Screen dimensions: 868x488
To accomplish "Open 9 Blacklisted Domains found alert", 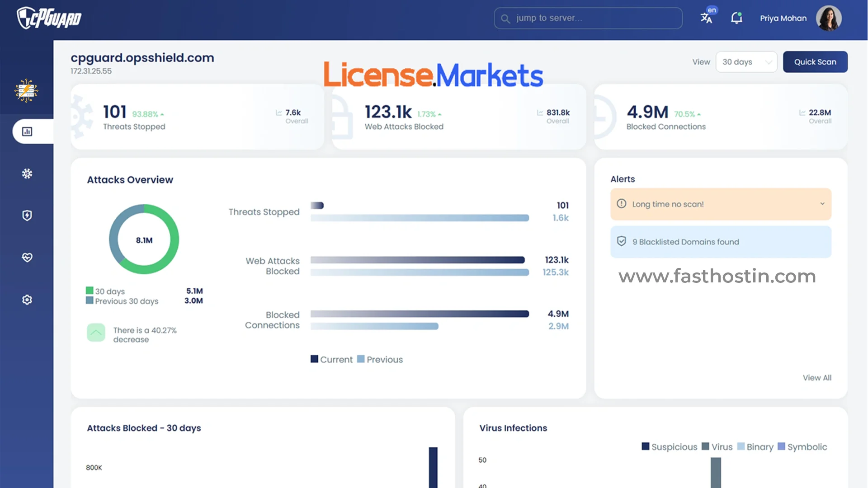I will click(x=721, y=242).
